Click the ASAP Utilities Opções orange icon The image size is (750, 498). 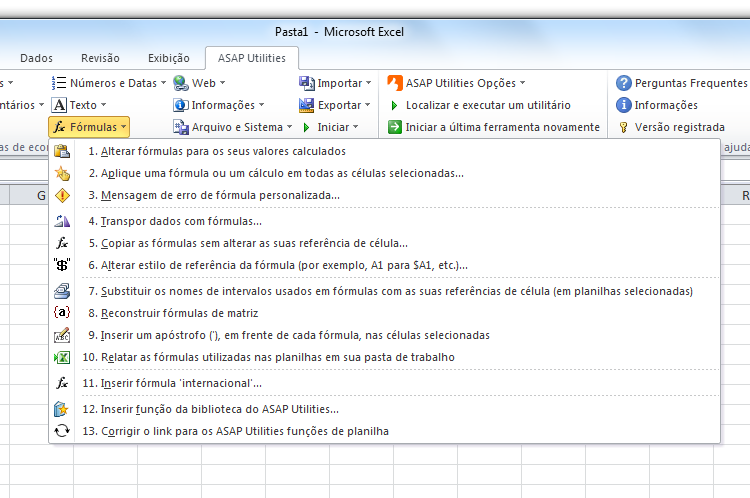395,83
